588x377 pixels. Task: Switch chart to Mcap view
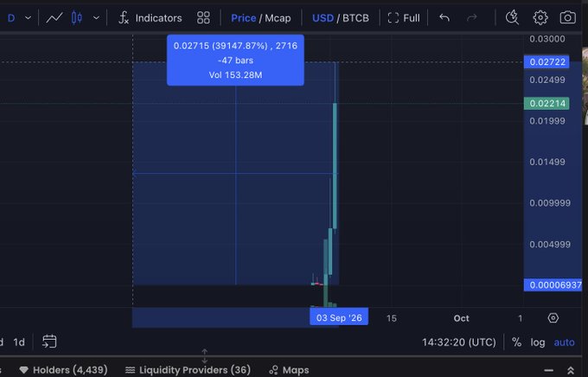[x=278, y=18]
